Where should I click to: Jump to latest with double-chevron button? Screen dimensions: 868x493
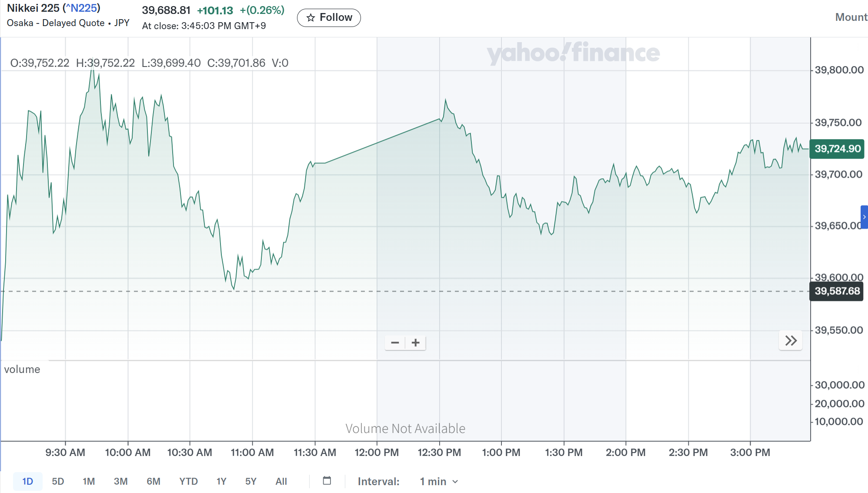pos(791,340)
